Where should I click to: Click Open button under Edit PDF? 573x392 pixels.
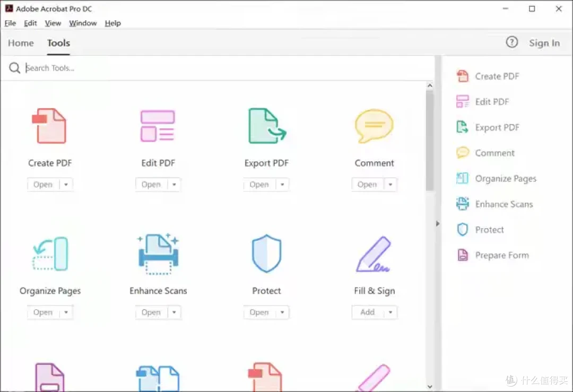point(151,185)
